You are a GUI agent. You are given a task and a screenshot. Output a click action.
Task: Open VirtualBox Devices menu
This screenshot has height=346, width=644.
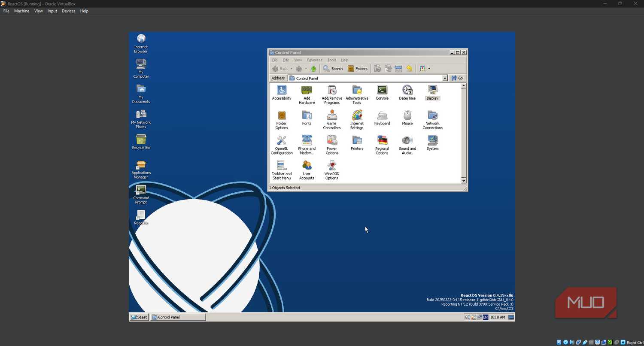click(x=69, y=11)
